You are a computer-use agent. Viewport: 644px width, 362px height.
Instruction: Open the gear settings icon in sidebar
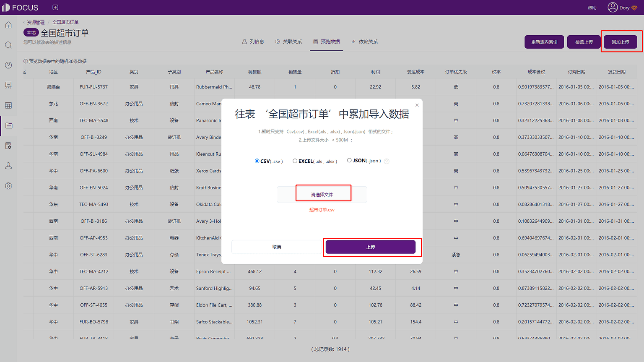tap(8, 186)
